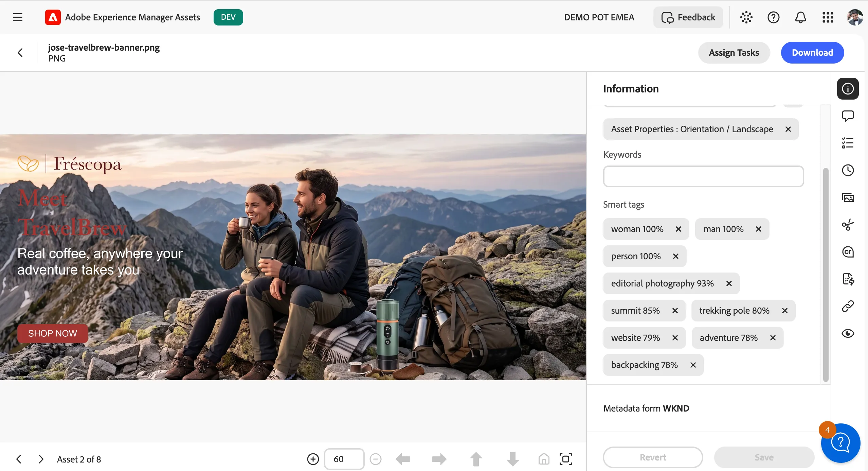Open the Content Credentials cr icon
Viewport: 868px width, 471px height.
pyautogui.click(x=848, y=252)
